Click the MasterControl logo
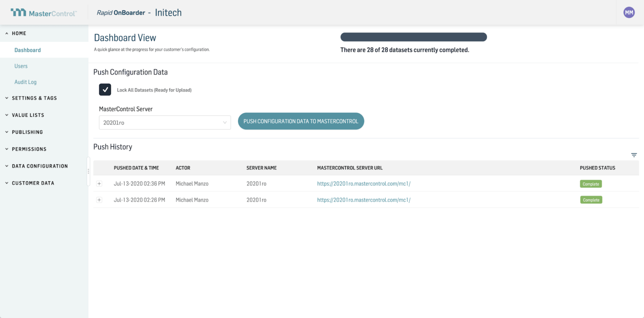 tap(44, 13)
